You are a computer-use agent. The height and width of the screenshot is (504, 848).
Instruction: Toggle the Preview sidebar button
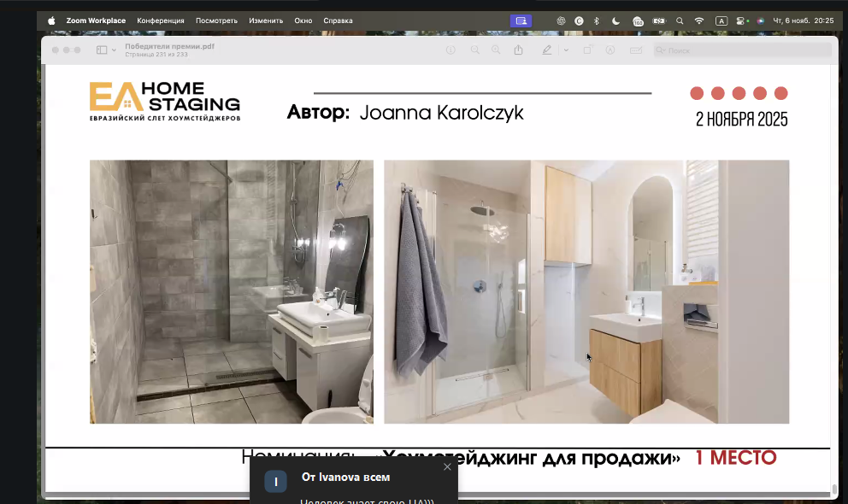pos(102,50)
